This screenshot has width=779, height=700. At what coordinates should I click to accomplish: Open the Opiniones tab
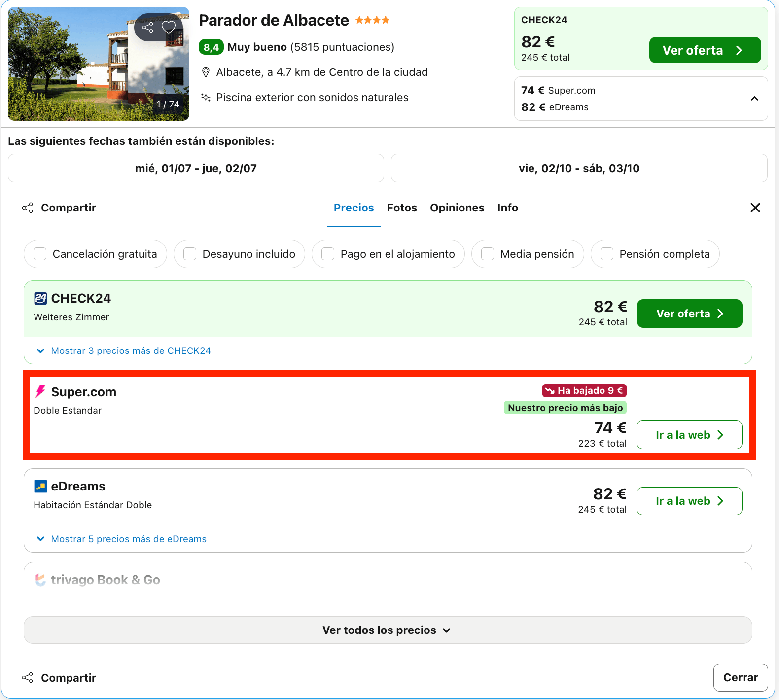point(457,208)
